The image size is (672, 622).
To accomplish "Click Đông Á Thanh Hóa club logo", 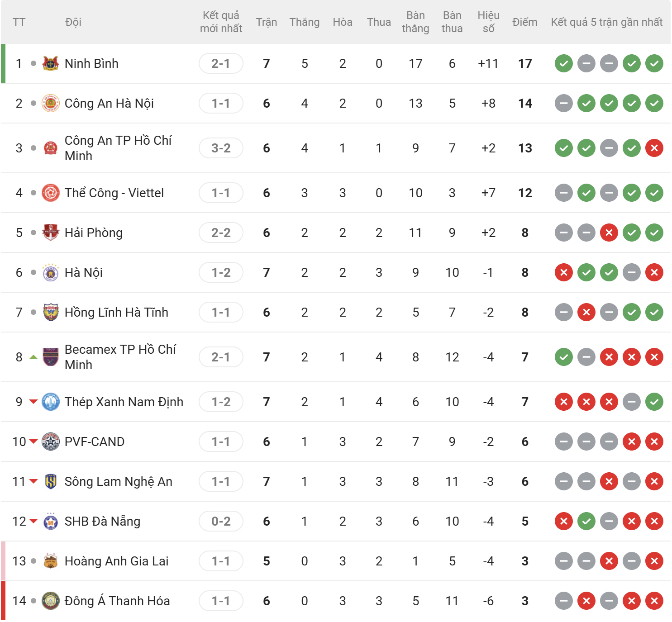I will (x=51, y=601).
